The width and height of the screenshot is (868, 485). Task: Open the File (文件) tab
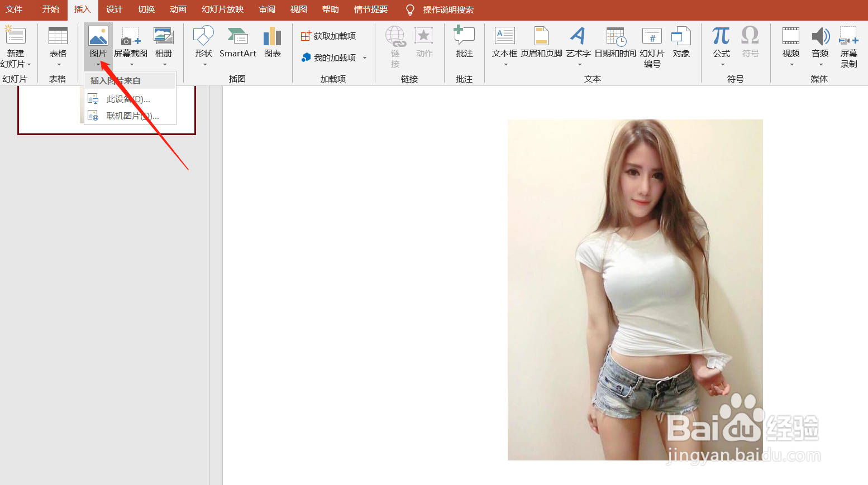click(x=14, y=9)
